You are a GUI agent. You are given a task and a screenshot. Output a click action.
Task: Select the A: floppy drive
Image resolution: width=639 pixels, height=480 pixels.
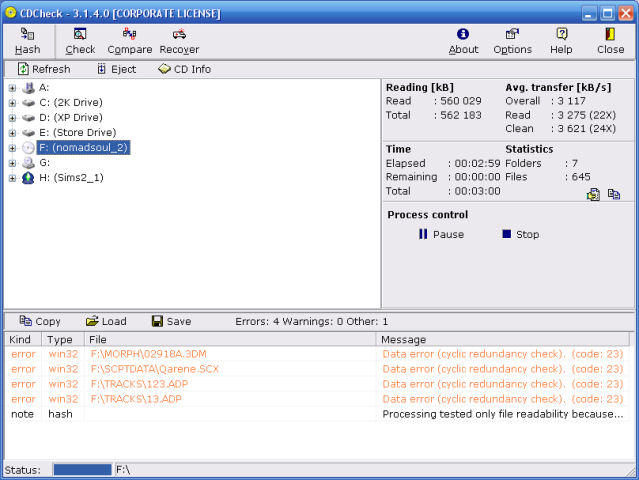(44, 88)
